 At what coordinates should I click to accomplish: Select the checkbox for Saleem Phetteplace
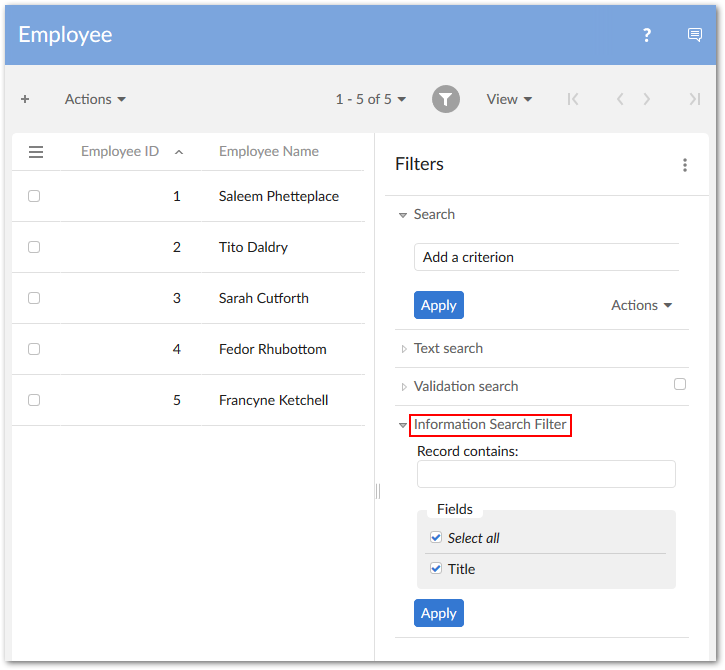pos(34,196)
